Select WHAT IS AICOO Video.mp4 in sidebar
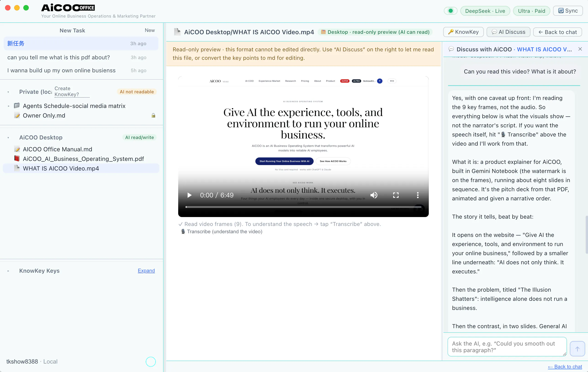The image size is (588, 372). [x=81, y=168]
